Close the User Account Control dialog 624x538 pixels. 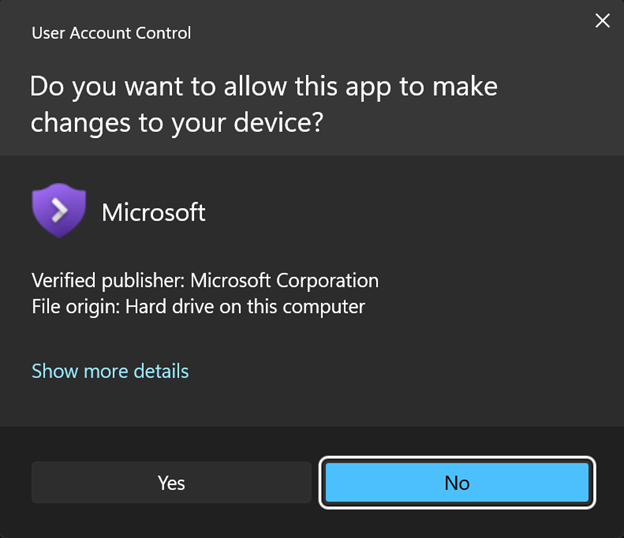[x=602, y=20]
